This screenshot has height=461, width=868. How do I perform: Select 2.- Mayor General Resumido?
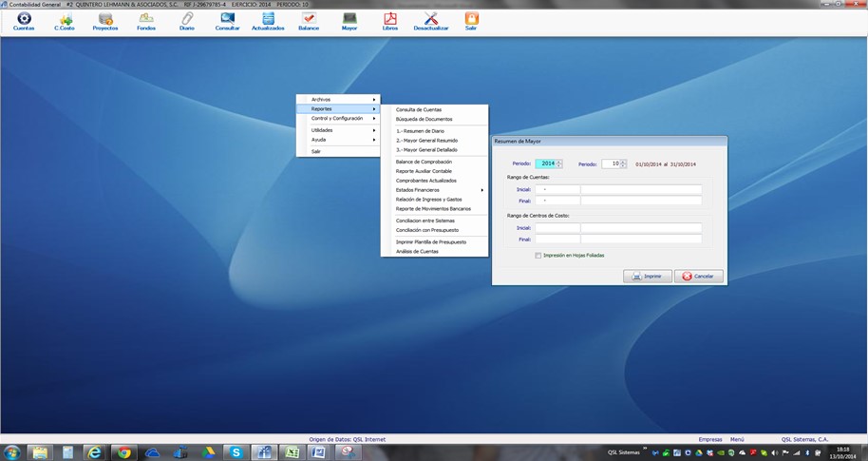click(x=435, y=141)
